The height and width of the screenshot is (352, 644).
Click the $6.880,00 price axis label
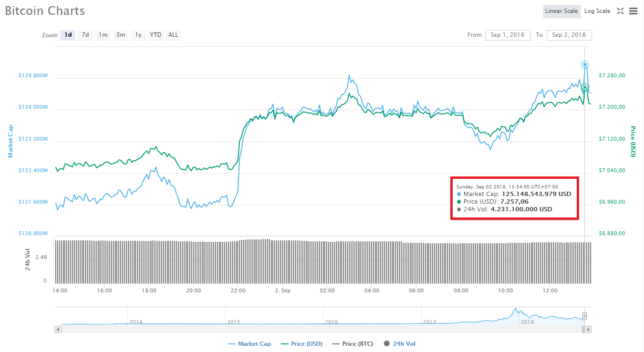coord(612,234)
